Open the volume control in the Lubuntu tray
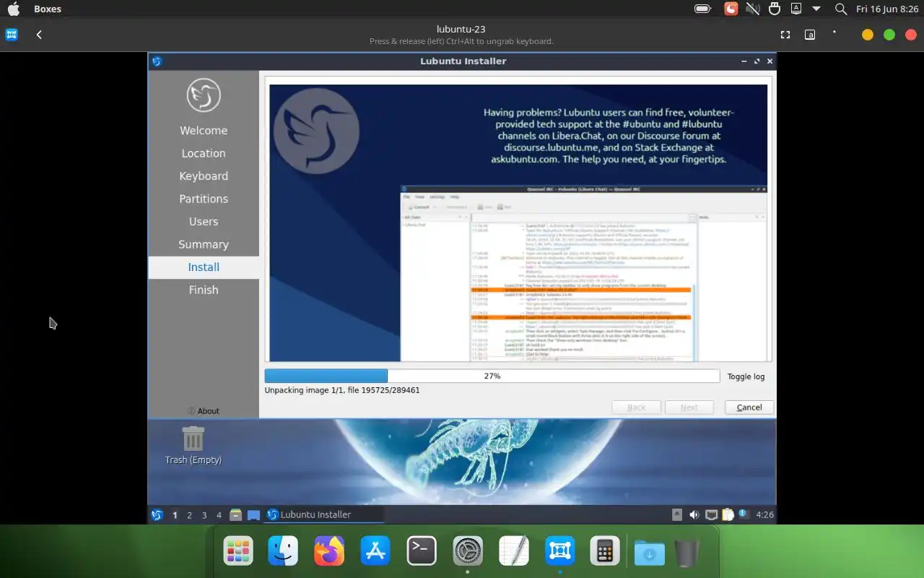The width and height of the screenshot is (924, 578). click(x=694, y=515)
